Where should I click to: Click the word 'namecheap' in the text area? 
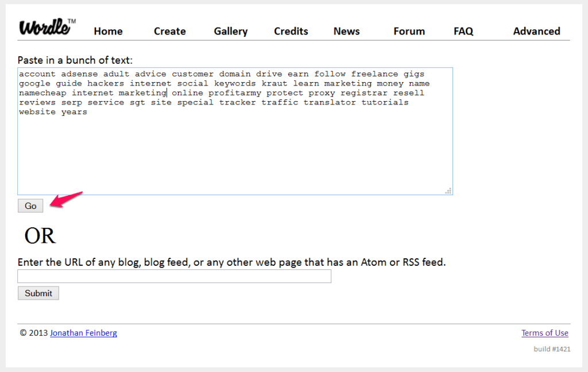pyautogui.click(x=42, y=93)
